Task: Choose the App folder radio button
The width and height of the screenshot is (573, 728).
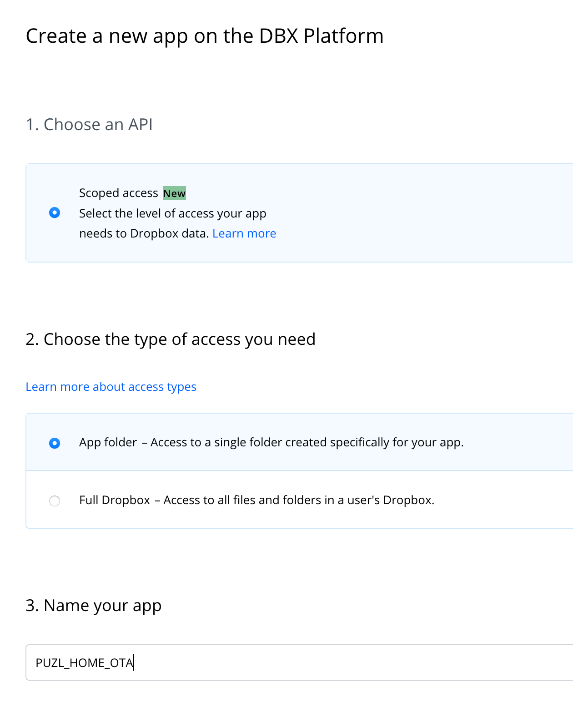Action: [x=55, y=443]
